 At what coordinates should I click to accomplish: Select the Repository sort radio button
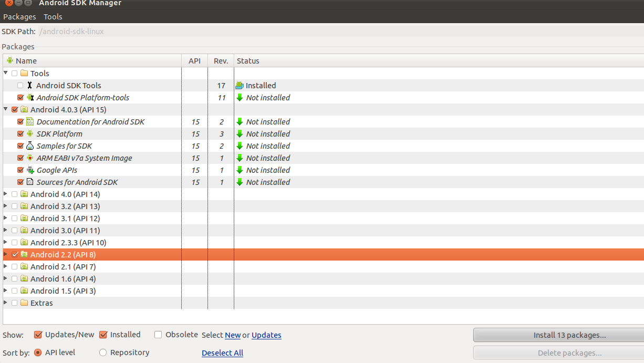[x=103, y=352]
